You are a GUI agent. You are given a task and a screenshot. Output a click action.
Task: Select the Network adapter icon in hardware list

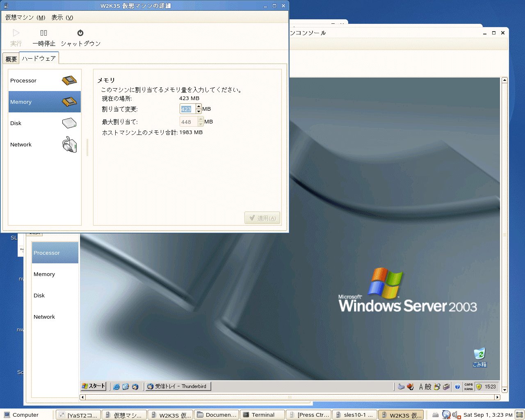(x=69, y=144)
